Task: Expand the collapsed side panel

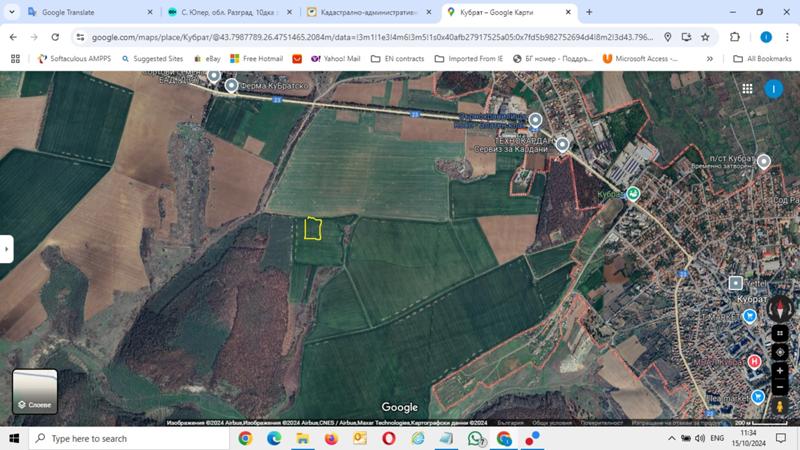Action: pyautogui.click(x=6, y=249)
